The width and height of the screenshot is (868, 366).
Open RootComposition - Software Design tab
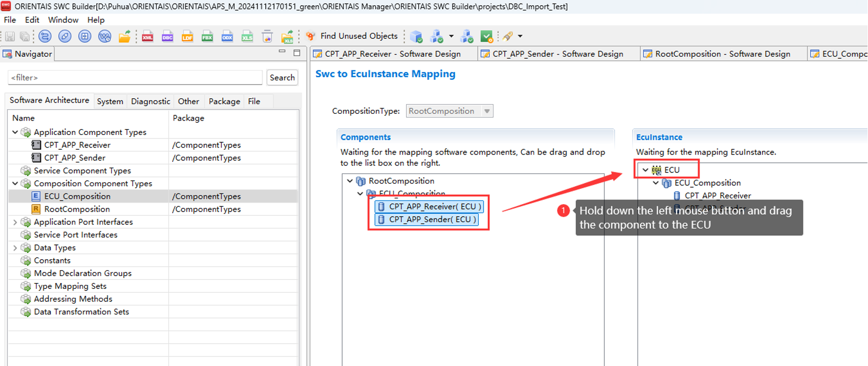point(722,54)
